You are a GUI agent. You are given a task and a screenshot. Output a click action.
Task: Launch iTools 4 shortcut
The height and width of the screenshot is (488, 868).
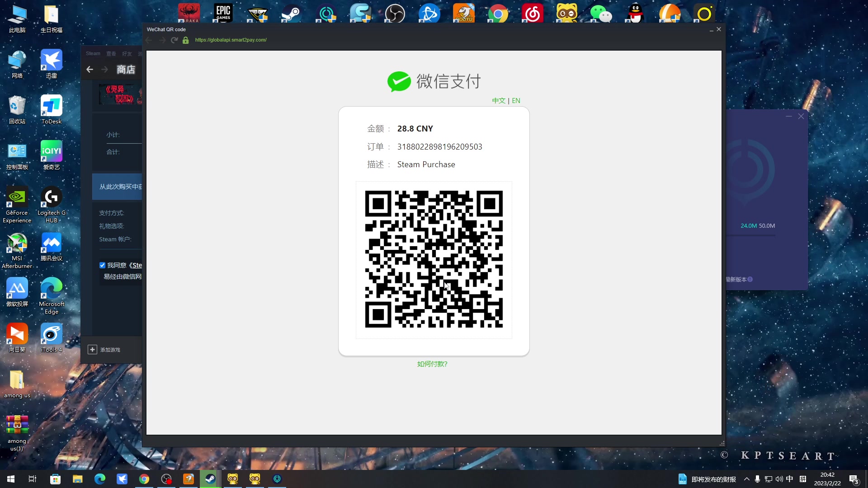[x=52, y=338]
